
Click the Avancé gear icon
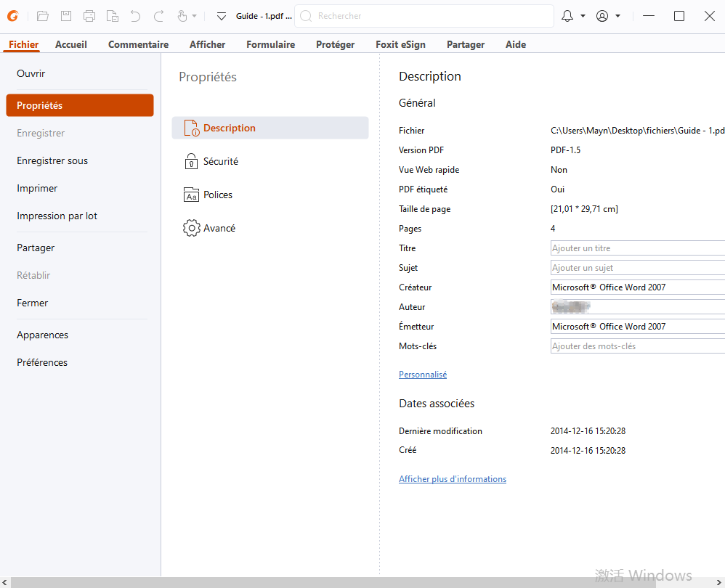pyautogui.click(x=192, y=228)
